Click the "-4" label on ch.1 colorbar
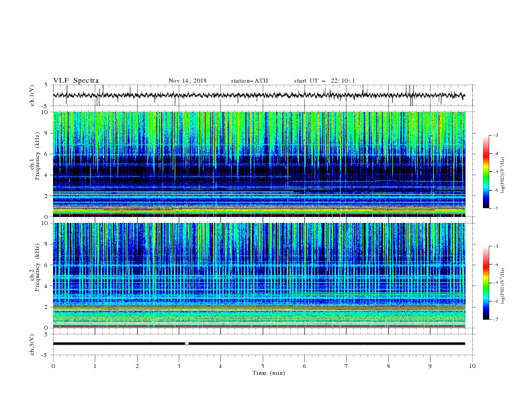This screenshot has height=411, width=532. pos(496,154)
